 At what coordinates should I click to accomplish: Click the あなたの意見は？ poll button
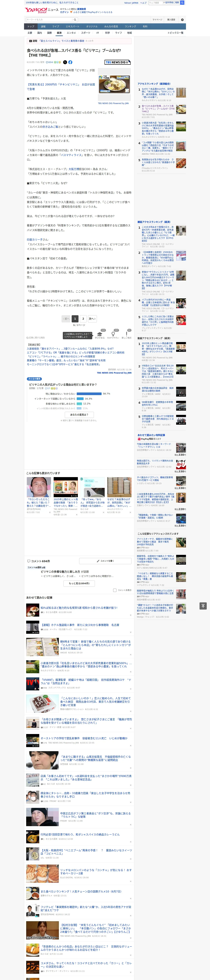(79, 415)
